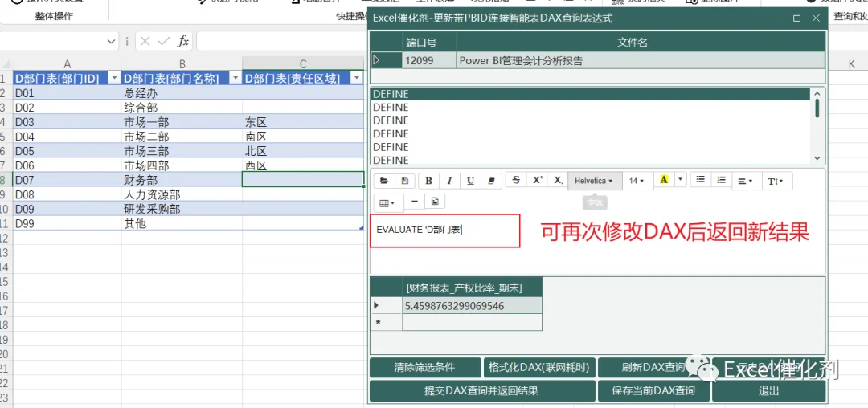Select file name Power BI管理会计分析报告

[641, 61]
